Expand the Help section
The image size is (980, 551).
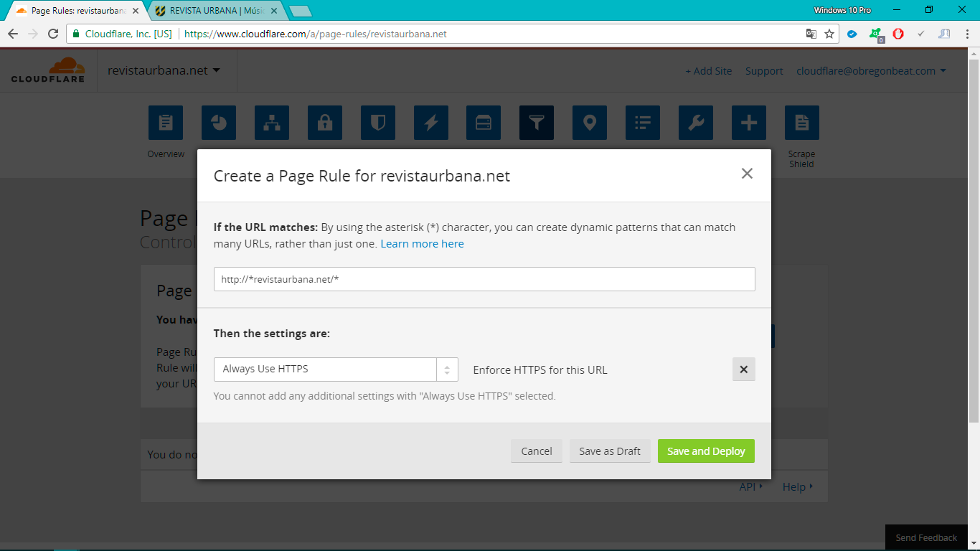(x=797, y=486)
